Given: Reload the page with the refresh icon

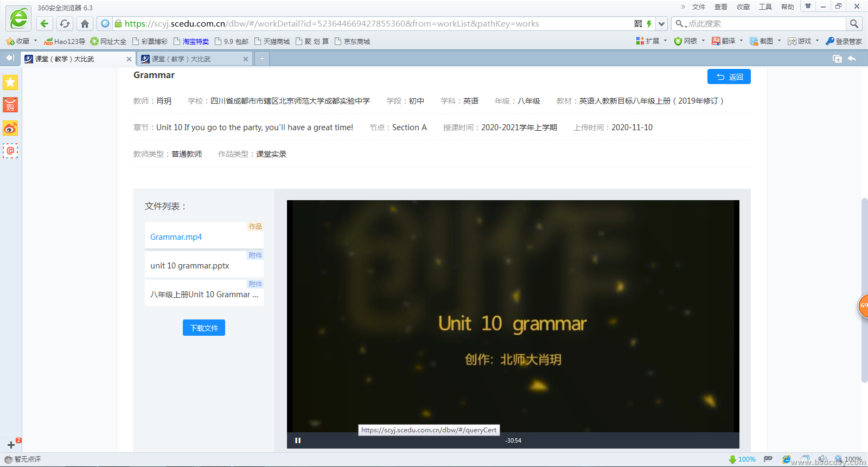Looking at the screenshot, I should tap(65, 24).
